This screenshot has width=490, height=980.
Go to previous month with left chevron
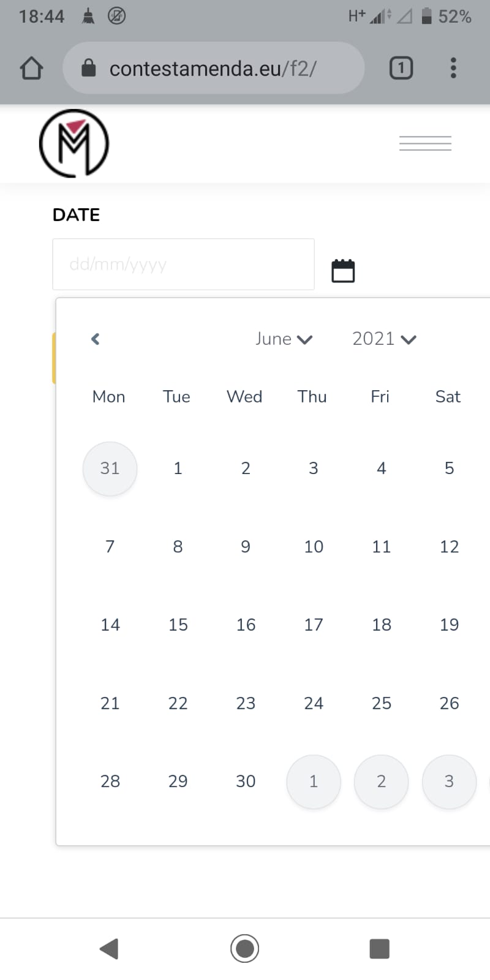[95, 339]
